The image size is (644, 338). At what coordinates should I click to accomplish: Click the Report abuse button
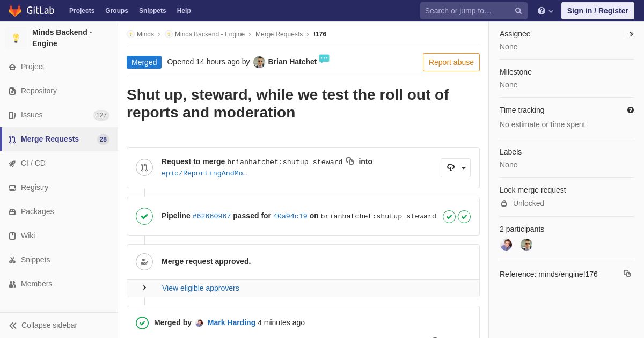click(451, 62)
